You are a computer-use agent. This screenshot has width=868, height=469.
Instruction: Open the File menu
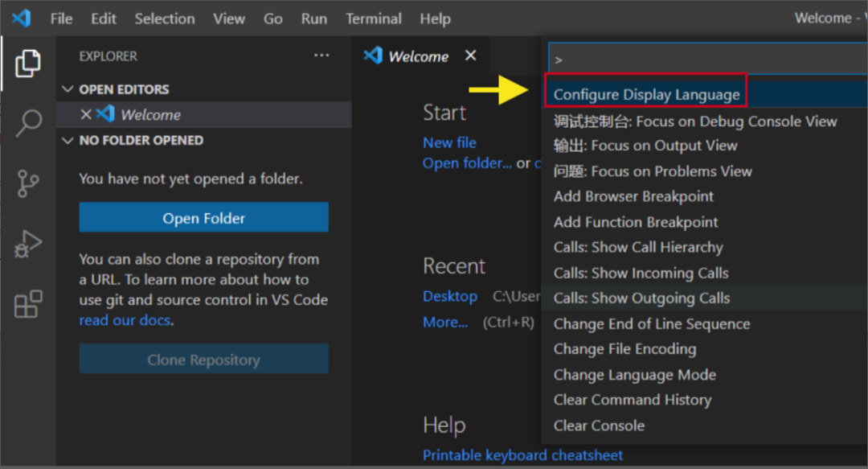[x=61, y=19]
